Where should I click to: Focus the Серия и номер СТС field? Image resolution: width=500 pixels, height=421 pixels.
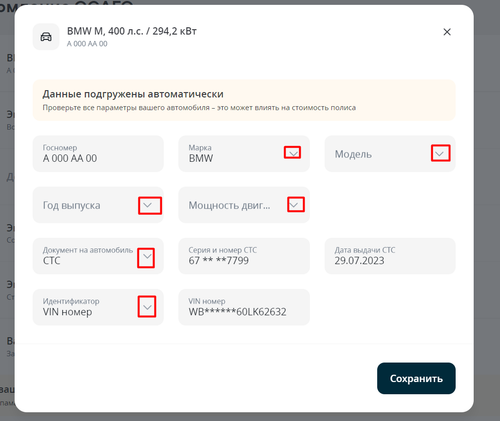point(244,256)
